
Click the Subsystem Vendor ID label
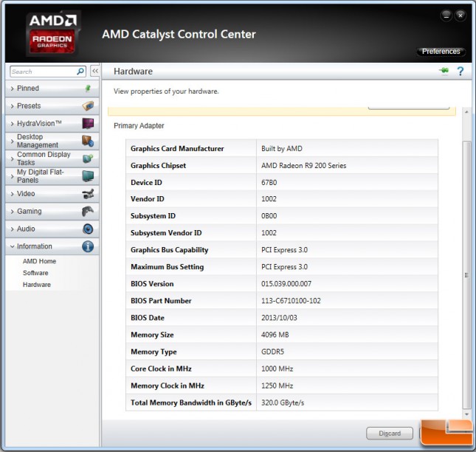click(x=166, y=233)
